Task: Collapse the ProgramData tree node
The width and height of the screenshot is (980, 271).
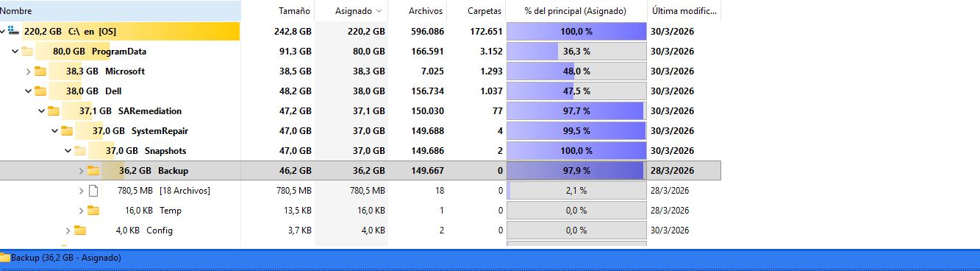Action: pyautogui.click(x=15, y=52)
